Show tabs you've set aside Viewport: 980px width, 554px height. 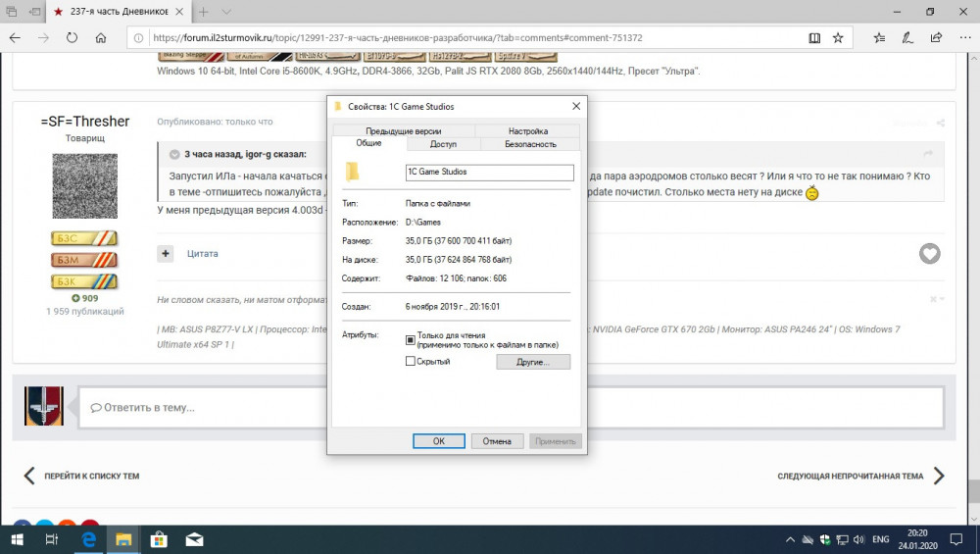[11, 11]
